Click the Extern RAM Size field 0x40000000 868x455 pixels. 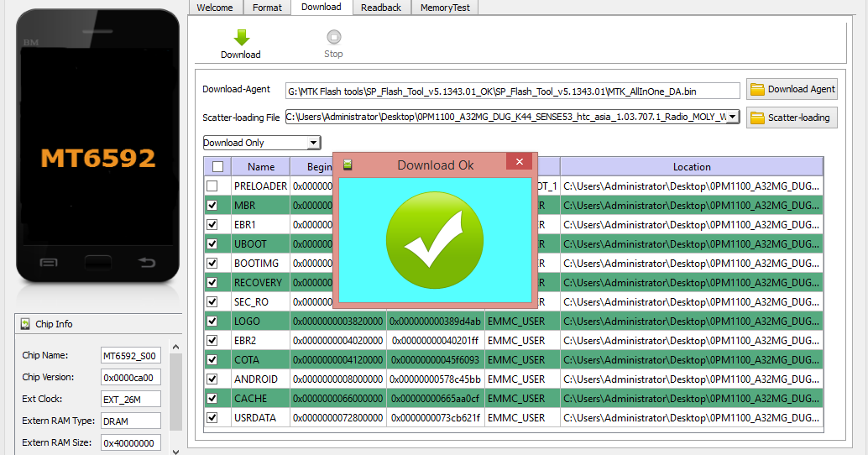pyautogui.click(x=131, y=442)
